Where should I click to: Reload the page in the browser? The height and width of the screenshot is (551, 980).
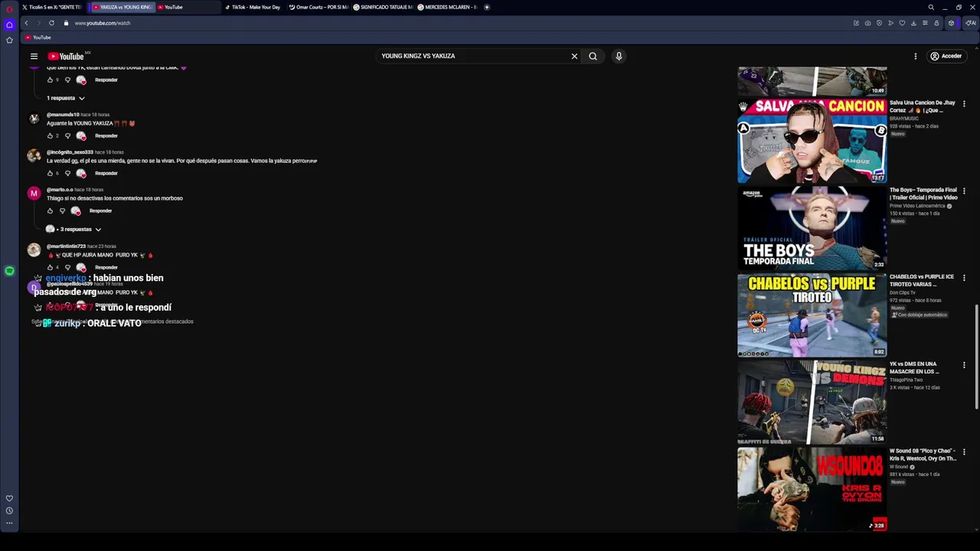[x=51, y=23]
